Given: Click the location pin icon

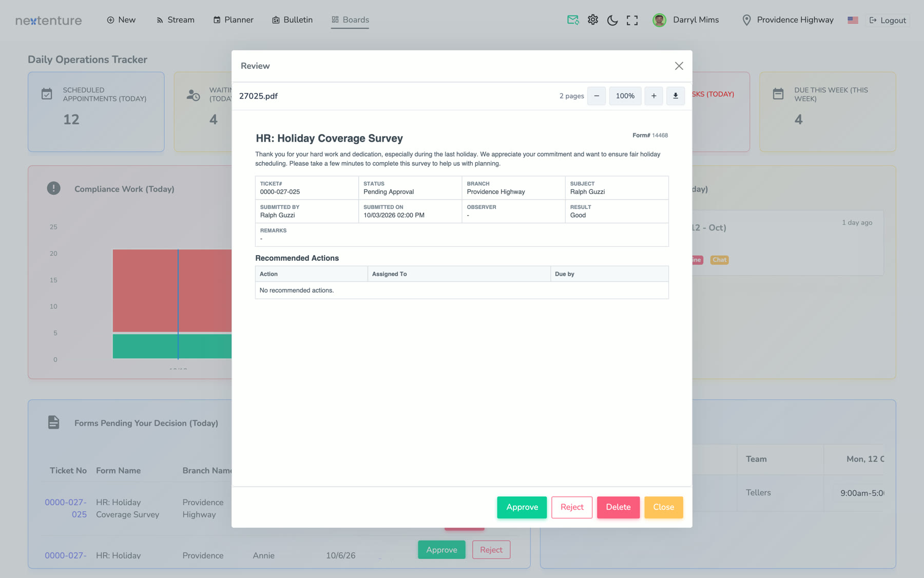Looking at the screenshot, I should pos(746,20).
